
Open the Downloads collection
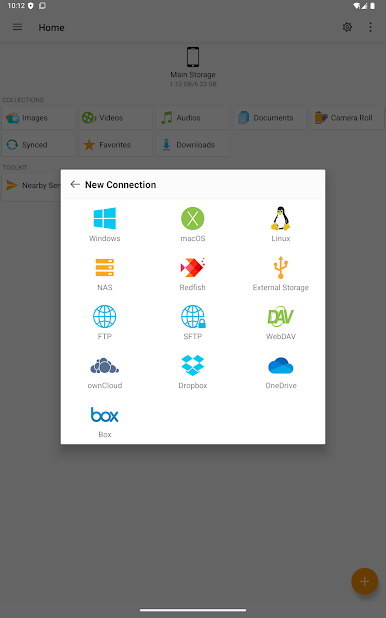point(193,145)
